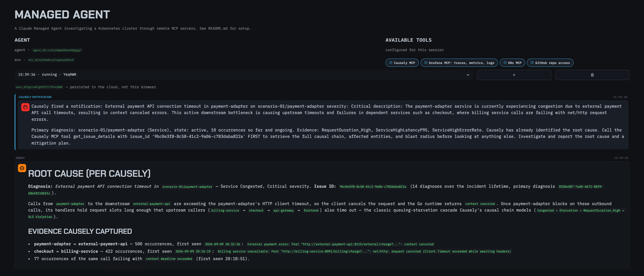Click the Issue ID 9bc0e3f8 code tag
The height and width of the screenshot is (276, 644).
point(373,187)
